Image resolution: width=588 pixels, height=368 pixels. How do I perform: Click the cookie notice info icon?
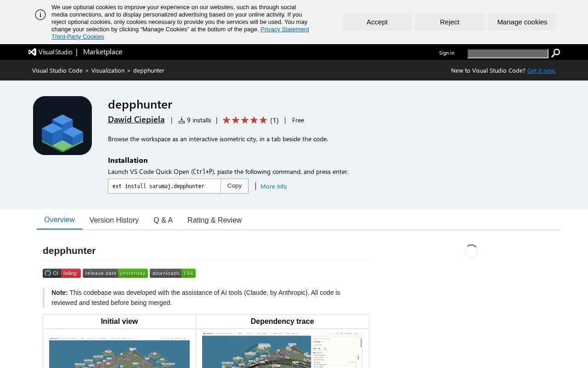click(x=40, y=15)
